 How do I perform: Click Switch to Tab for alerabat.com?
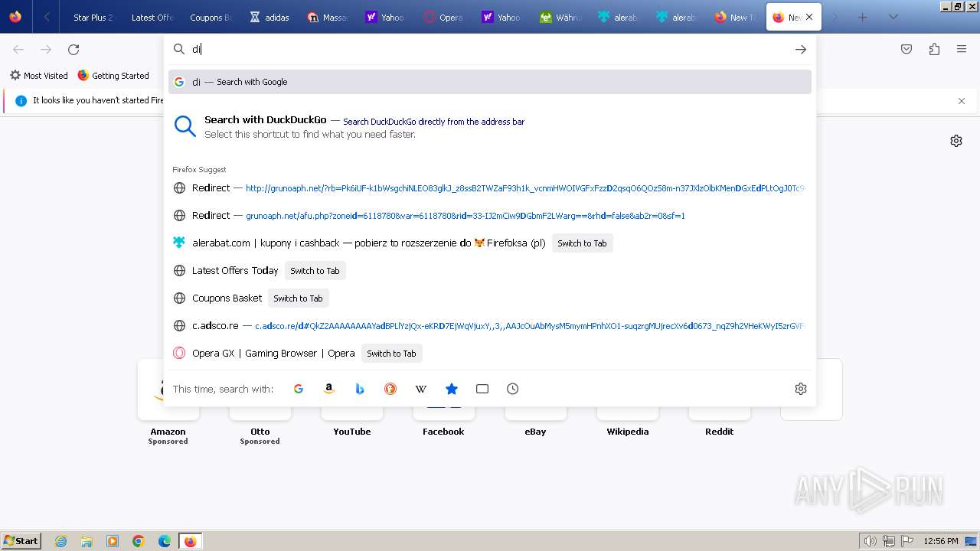[582, 243]
